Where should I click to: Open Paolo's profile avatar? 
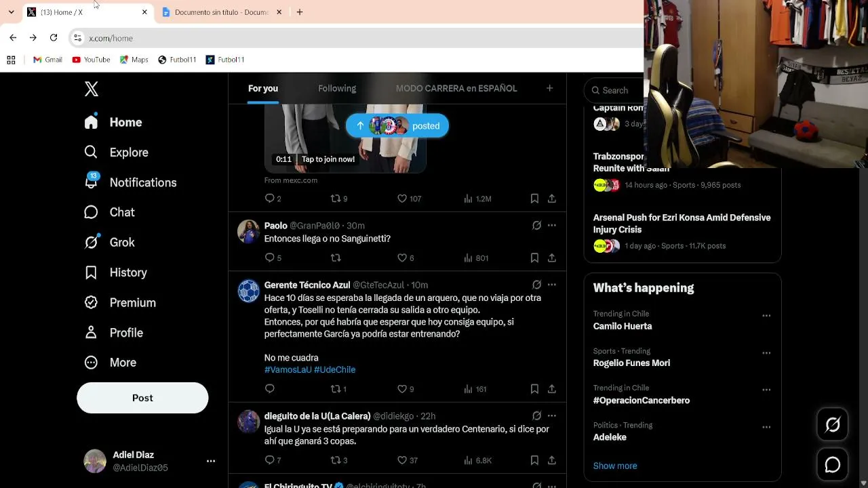(248, 232)
